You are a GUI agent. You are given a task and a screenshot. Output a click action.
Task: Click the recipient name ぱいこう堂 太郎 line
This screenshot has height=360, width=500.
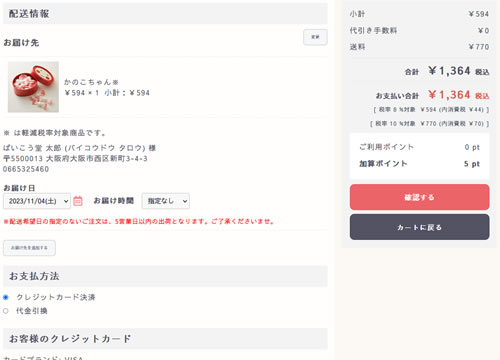click(x=80, y=148)
